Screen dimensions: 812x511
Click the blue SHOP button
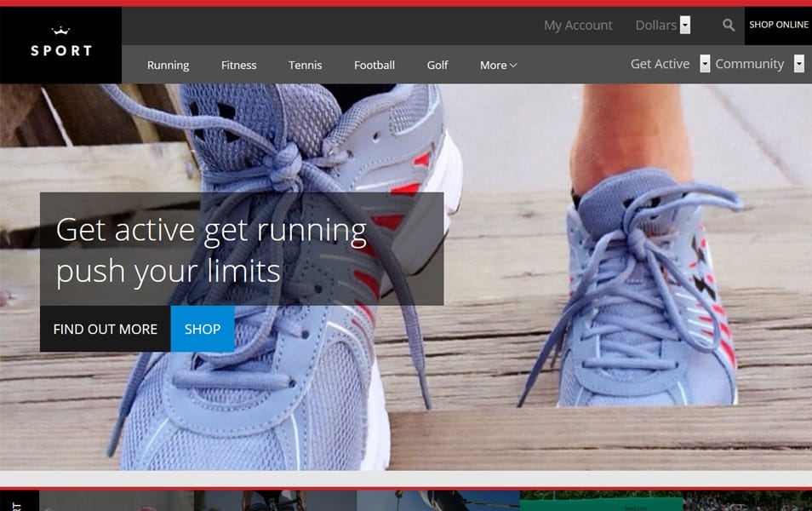[202, 329]
